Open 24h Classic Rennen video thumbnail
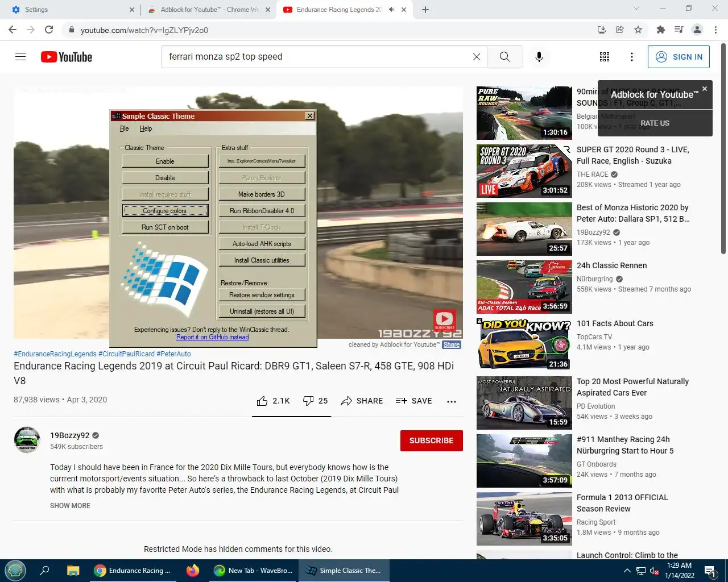This screenshot has height=582, width=728. tap(524, 287)
